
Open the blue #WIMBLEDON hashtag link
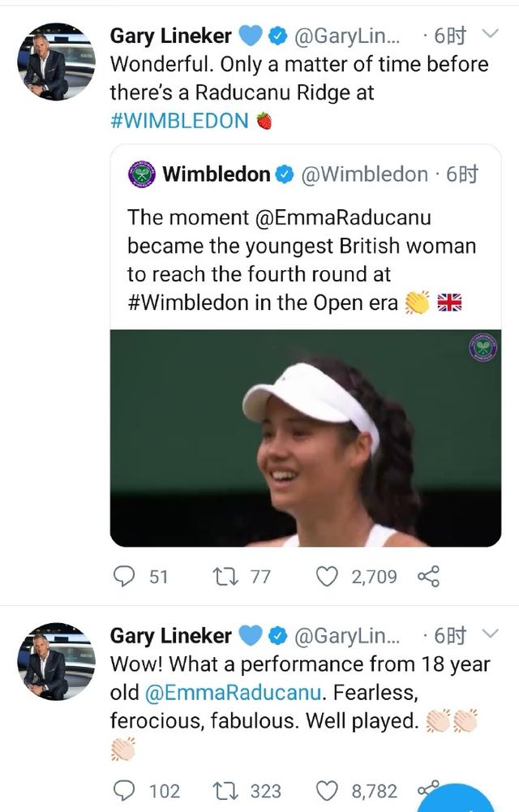179,121
